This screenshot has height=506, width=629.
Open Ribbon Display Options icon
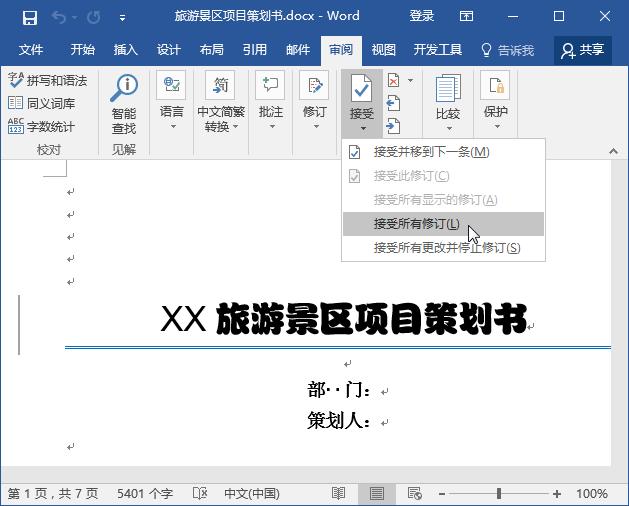[467, 16]
